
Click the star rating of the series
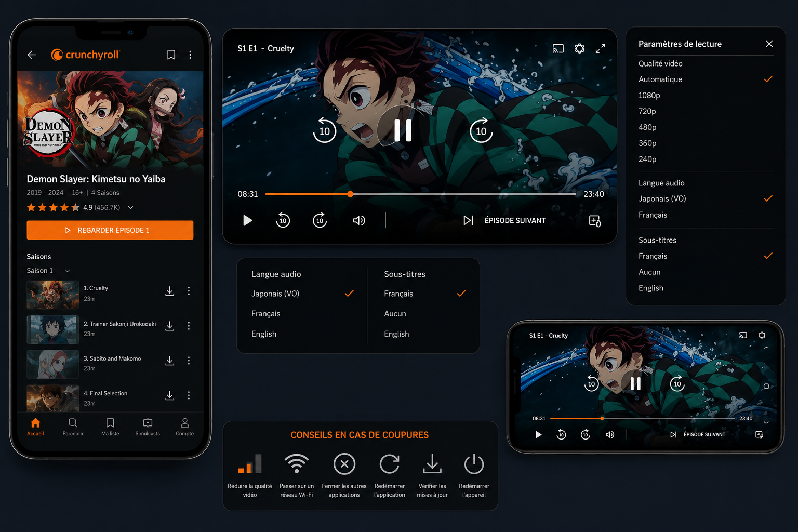53,207
